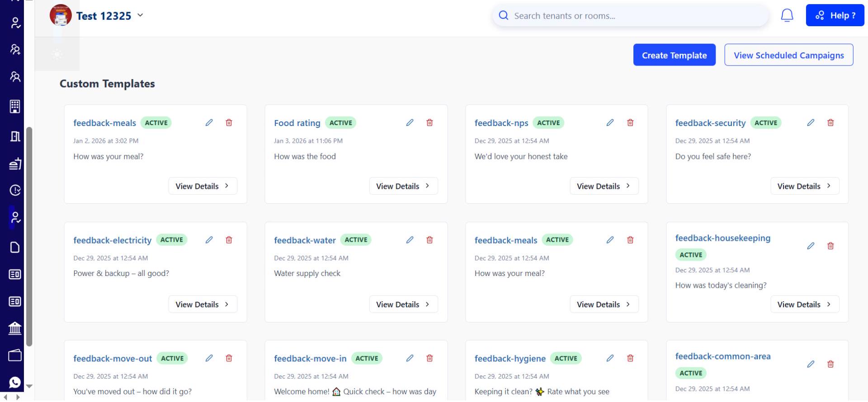Image resolution: width=868 pixels, height=402 pixels.
Task: Open the WhatsApp icon in sidebar
Action: click(15, 383)
